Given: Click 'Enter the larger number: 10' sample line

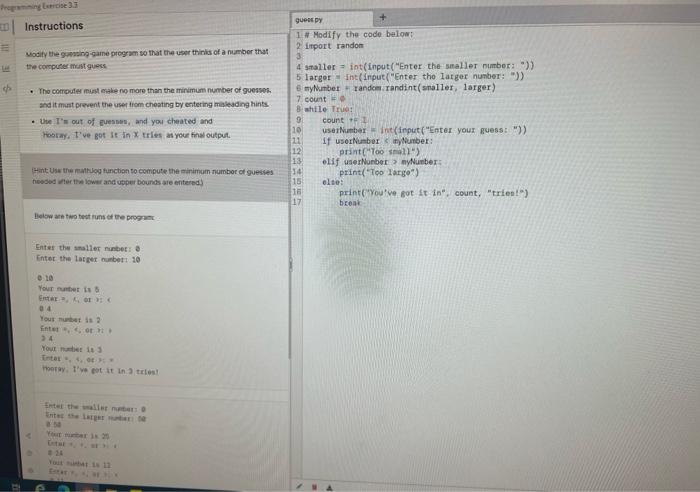Looking at the screenshot, I should [x=88, y=259].
